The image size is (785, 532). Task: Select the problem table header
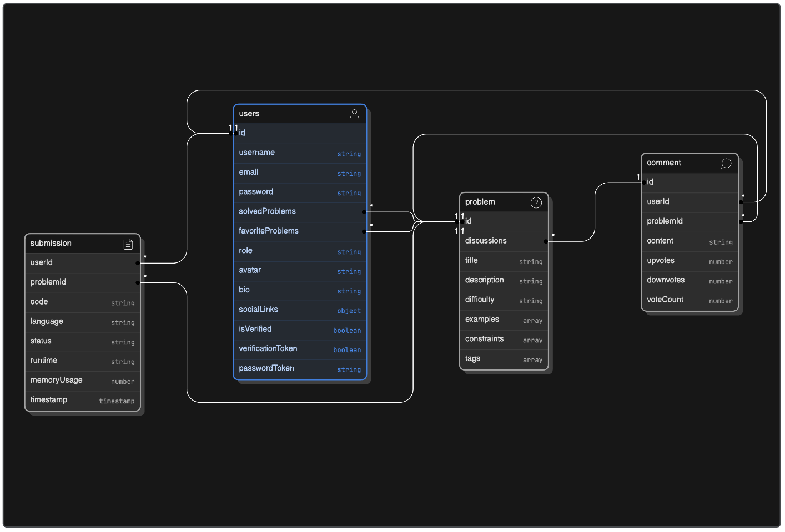(x=504, y=202)
